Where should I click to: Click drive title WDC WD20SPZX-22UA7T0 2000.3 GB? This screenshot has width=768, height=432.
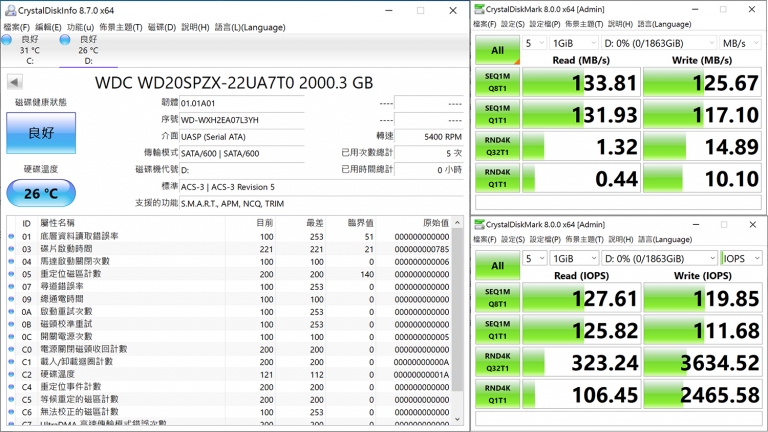point(234,83)
